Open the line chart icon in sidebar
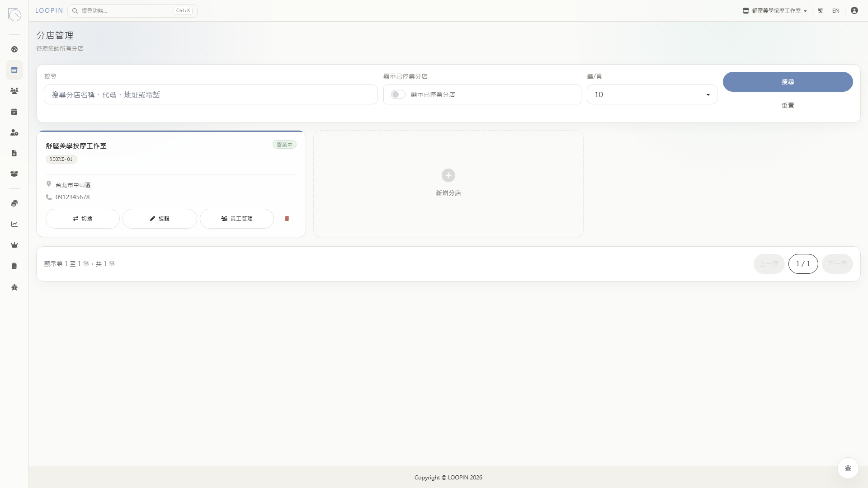Viewport: 868px width, 488px height. [14, 224]
